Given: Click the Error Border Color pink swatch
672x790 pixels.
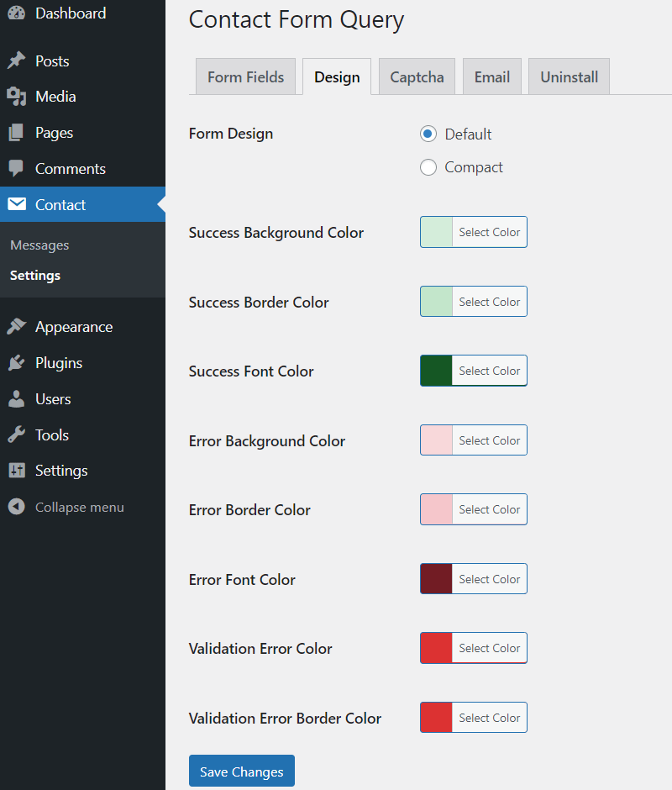Looking at the screenshot, I should 437,509.
